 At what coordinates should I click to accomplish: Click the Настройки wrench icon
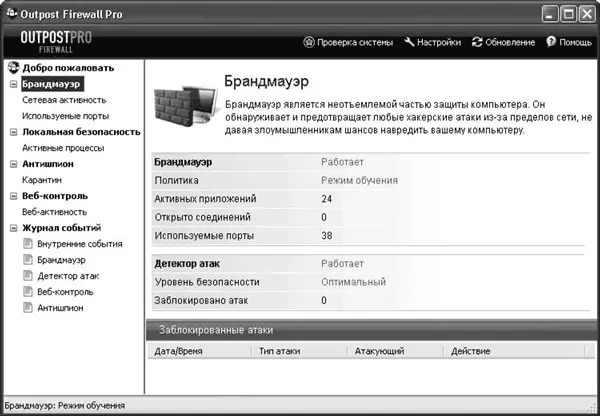[x=409, y=42]
